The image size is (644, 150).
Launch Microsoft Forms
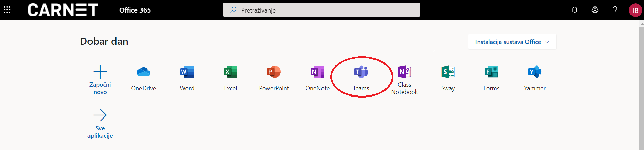click(491, 79)
